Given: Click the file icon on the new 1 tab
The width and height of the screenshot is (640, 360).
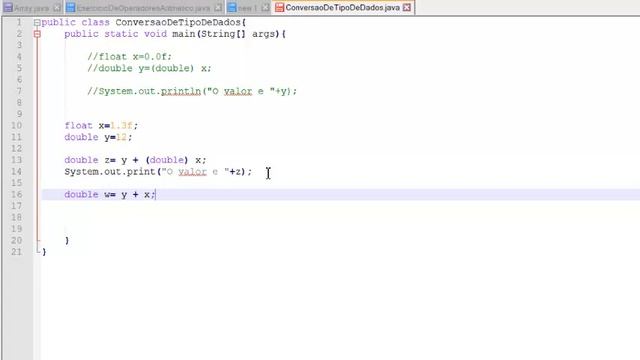Looking at the screenshot, I should click(232, 7).
